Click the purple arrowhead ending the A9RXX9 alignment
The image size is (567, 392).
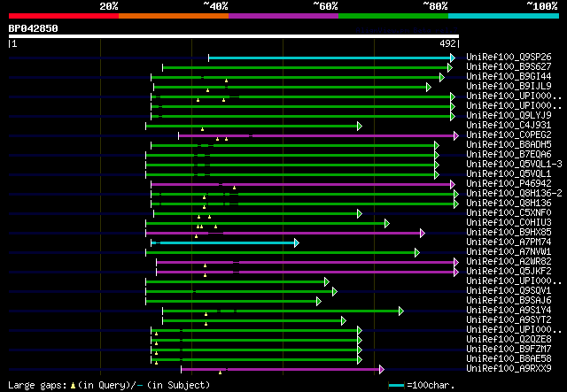(x=382, y=369)
